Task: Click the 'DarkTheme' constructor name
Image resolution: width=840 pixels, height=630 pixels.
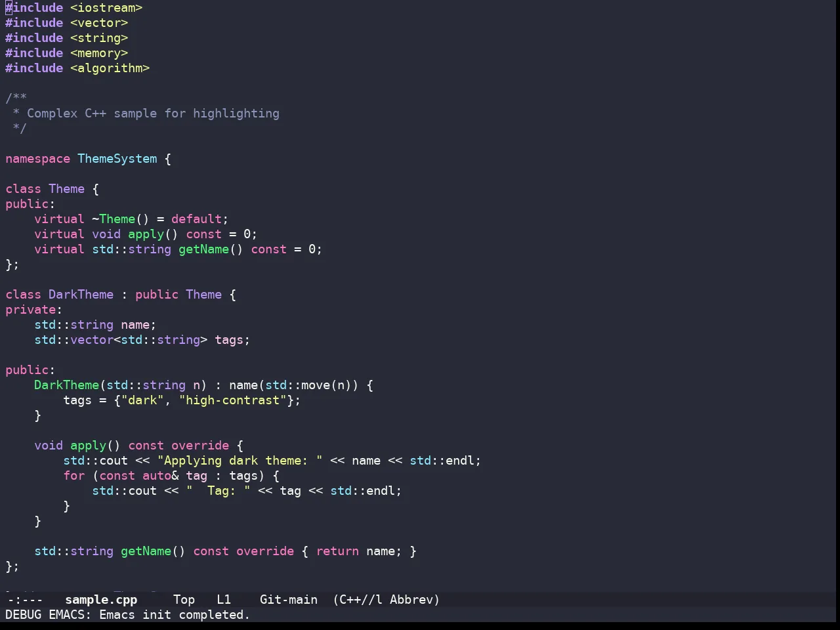Action: pyautogui.click(x=66, y=385)
